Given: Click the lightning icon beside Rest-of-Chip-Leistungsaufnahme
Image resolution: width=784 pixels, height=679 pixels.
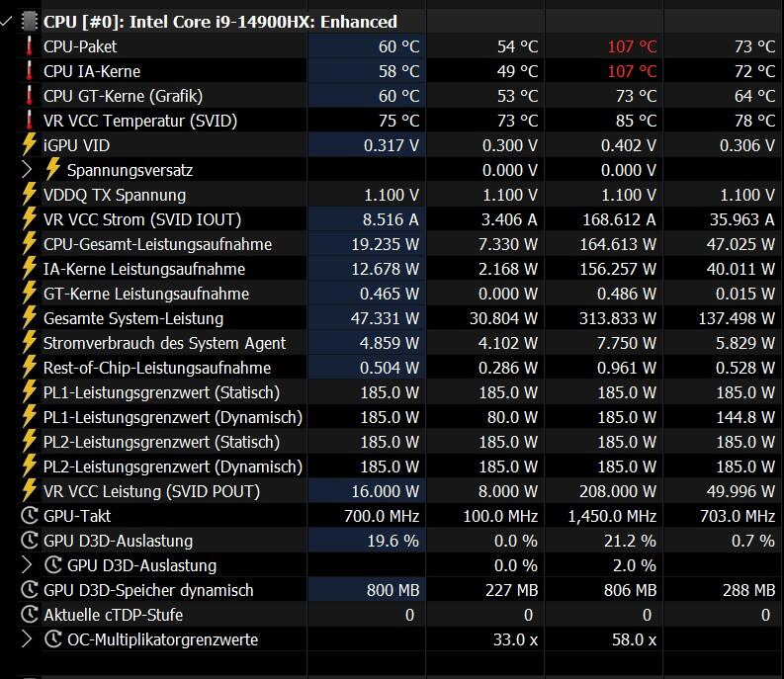Looking at the screenshot, I should [x=30, y=368].
